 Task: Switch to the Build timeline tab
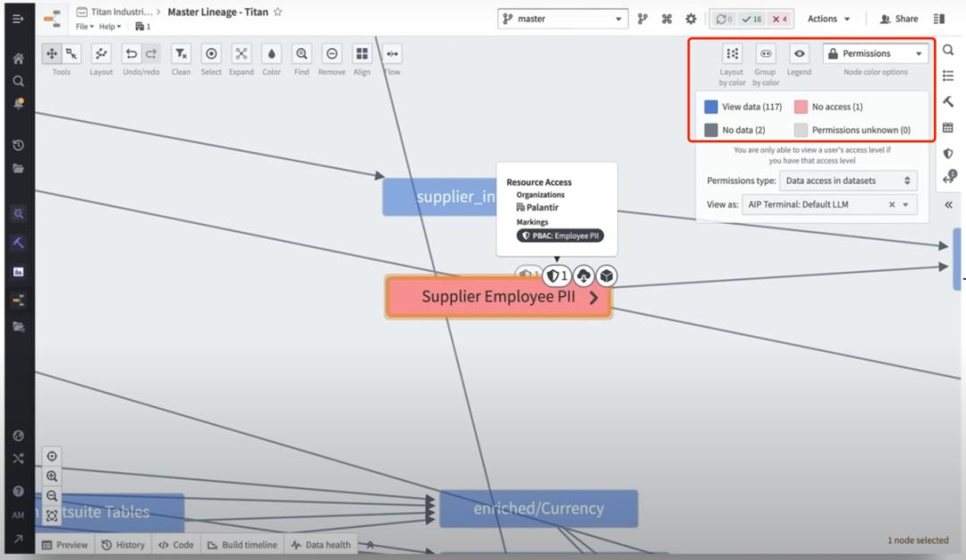pos(242,545)
